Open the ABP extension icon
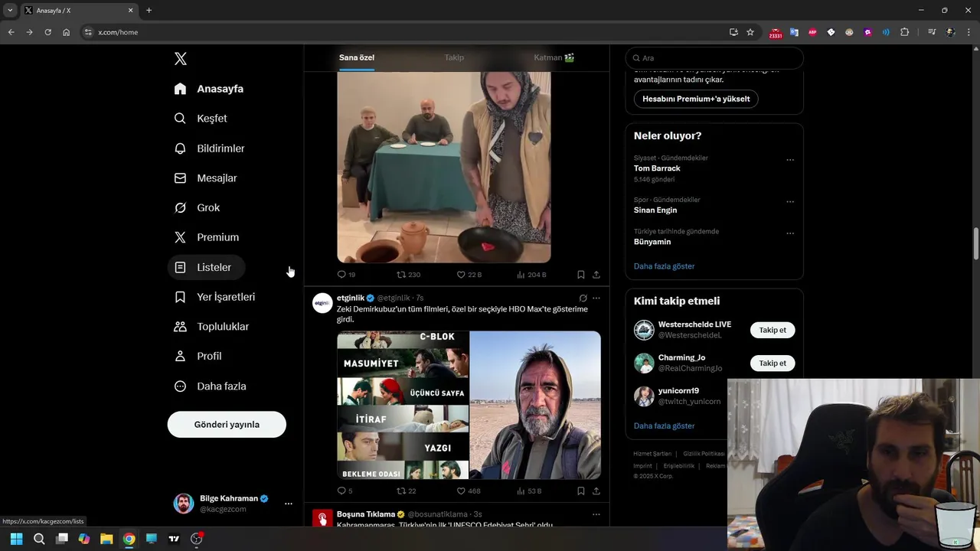 [x=812, y=32]
